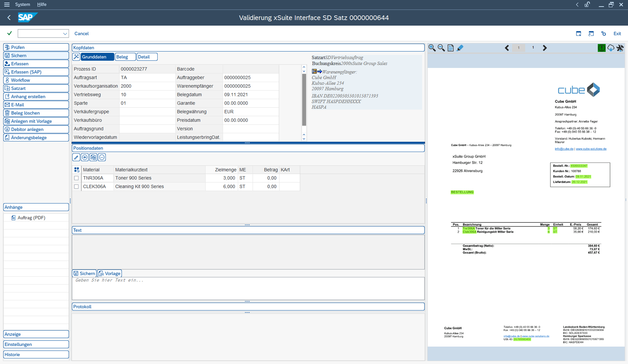Click the Satzart sidebar button
Viewport: 628px width, 364px height.
36,89
